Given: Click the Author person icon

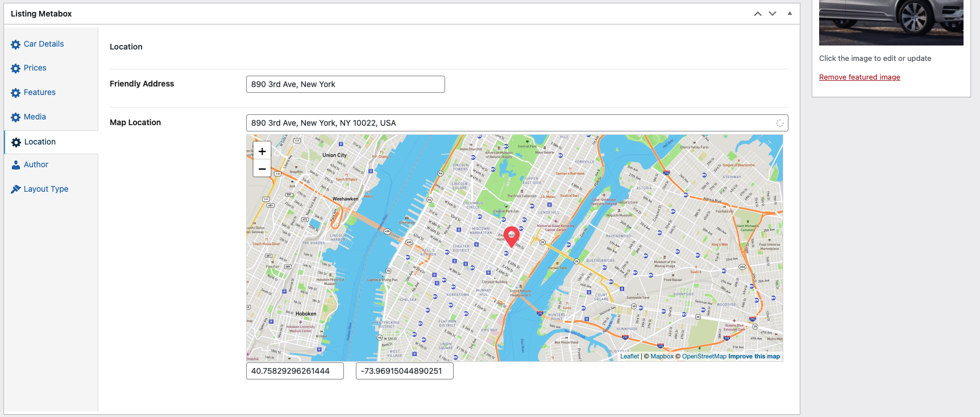Looking at the screenshot, I should (x=16, y=165).
